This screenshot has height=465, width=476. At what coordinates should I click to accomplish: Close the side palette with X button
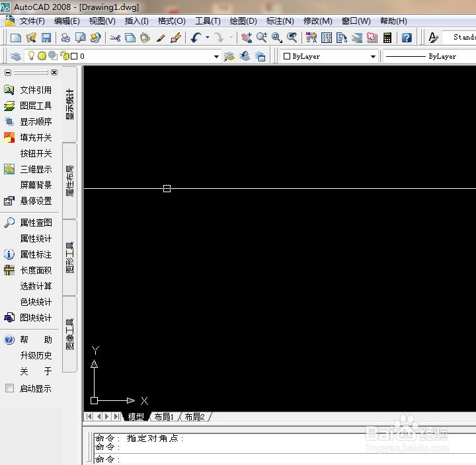[x=54, y=72]
